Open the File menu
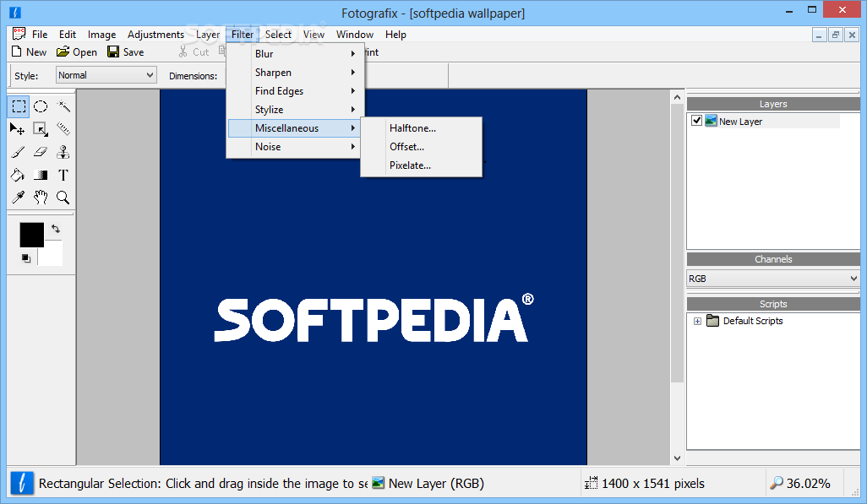This screenshot has height=504, width=867. [x=39, y=35]
